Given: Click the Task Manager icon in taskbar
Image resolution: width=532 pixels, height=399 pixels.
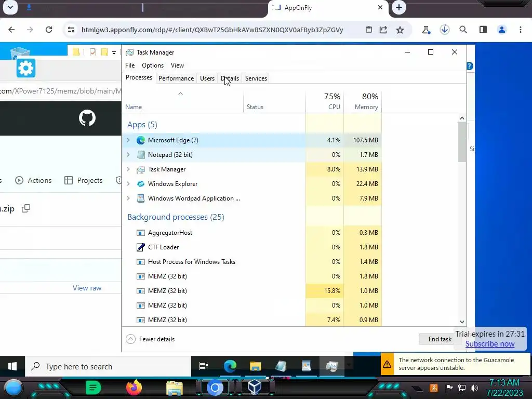Looking at the screenshot, I should click(332, 366).
